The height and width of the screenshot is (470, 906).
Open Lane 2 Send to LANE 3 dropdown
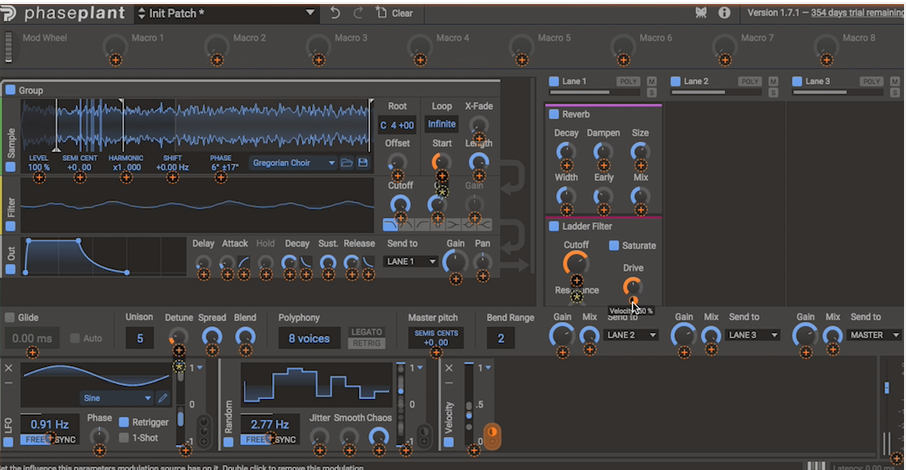(752, 335)
